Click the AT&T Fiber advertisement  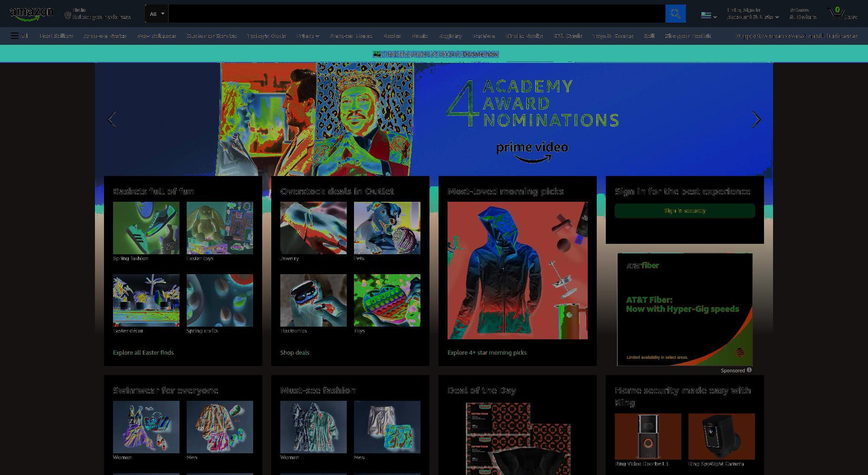point(685,309)
